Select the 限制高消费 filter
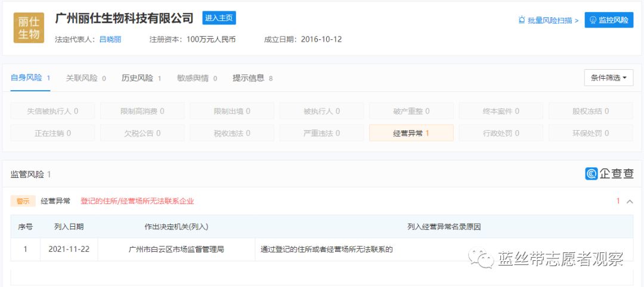The width and height of the screenshot is (644, 287). pos(142,111)
